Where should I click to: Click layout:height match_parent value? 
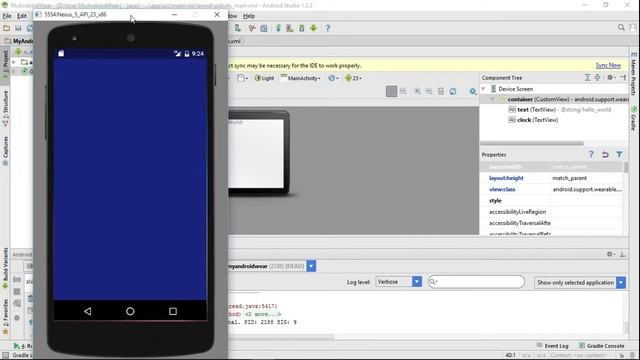(569, 178)
